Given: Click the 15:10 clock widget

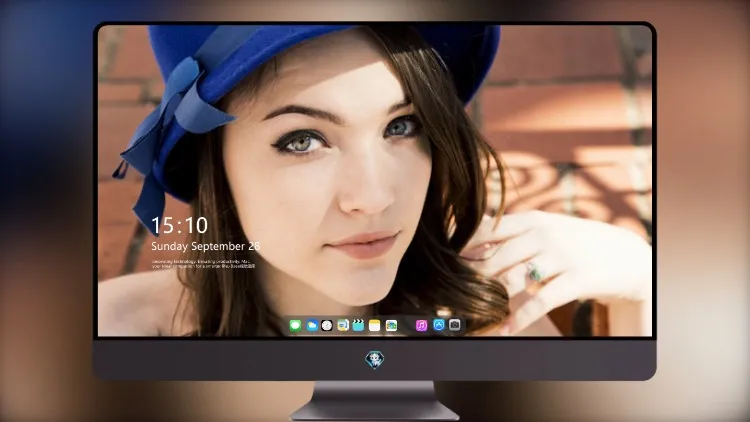Looking at the screenshot, I should point(179,225).
